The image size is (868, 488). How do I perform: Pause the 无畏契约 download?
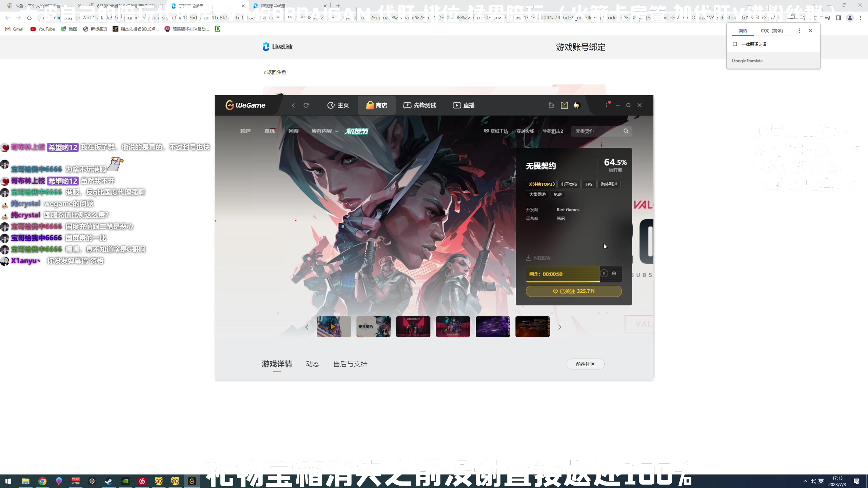[604, 273]
